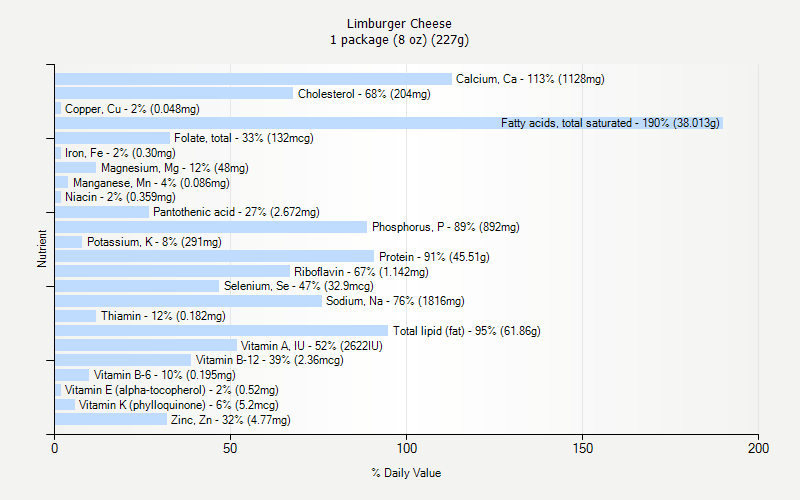
Task: Click the 100 tick on x-axis
Action: pos(407,448)
